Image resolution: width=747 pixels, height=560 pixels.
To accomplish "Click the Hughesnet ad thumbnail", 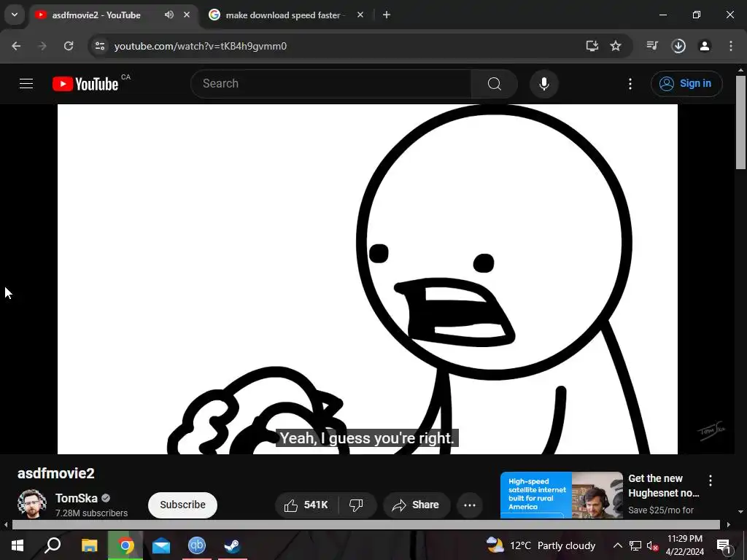I will (561, 495).
